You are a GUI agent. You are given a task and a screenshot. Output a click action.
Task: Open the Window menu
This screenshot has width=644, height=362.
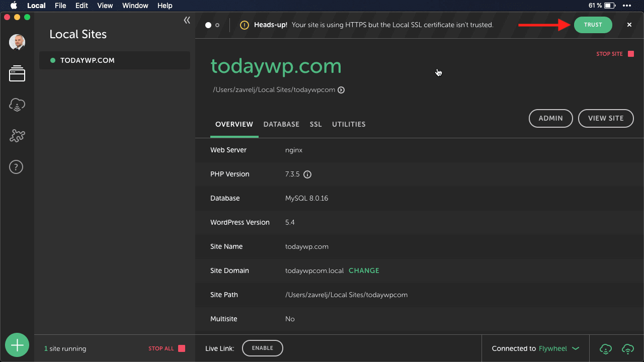[135, 6]
